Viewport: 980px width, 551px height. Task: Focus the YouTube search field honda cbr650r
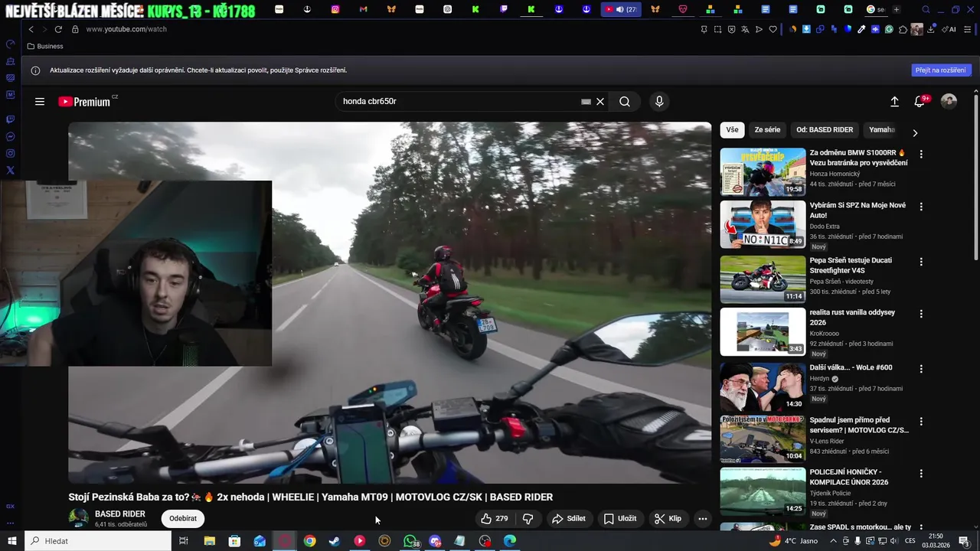[459, 101]
